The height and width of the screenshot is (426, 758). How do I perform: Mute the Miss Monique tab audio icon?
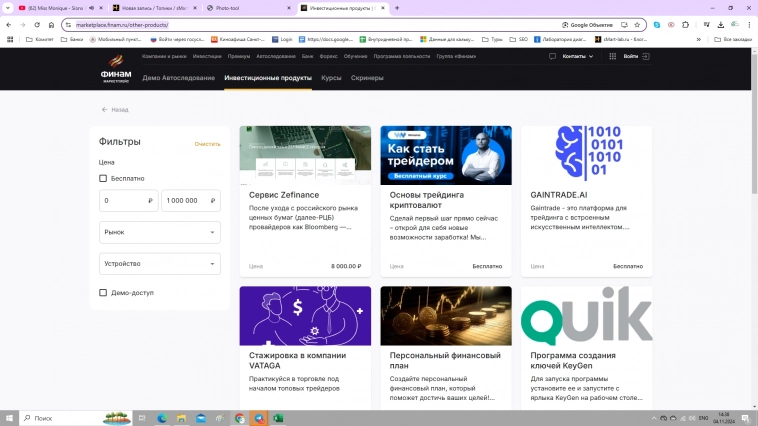click(x=92, y=8)
